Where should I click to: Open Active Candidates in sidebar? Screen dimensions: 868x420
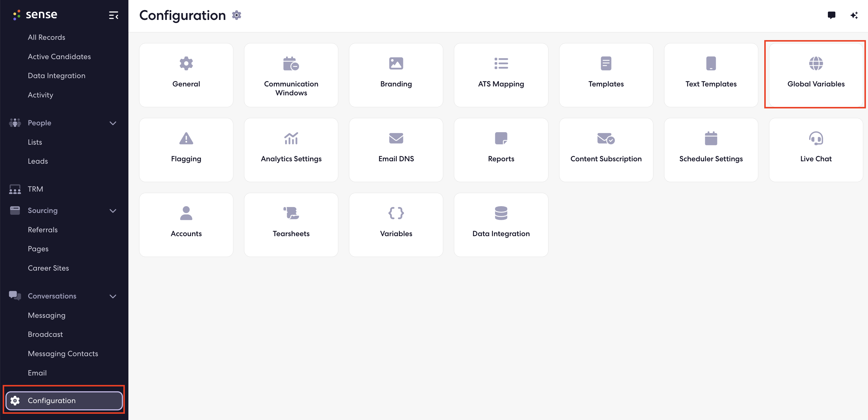[x=59, y=56]
